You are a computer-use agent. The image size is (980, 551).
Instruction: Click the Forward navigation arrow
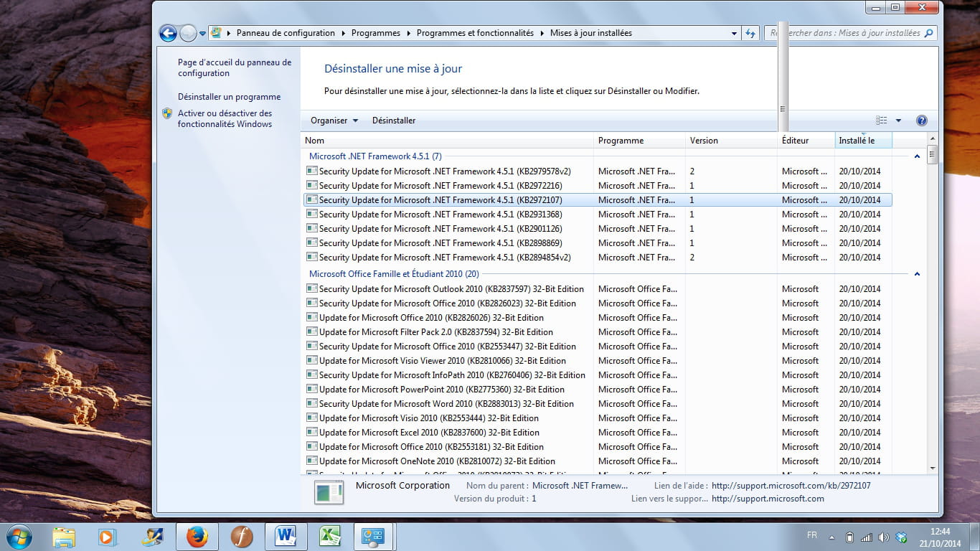pos(188,33)
